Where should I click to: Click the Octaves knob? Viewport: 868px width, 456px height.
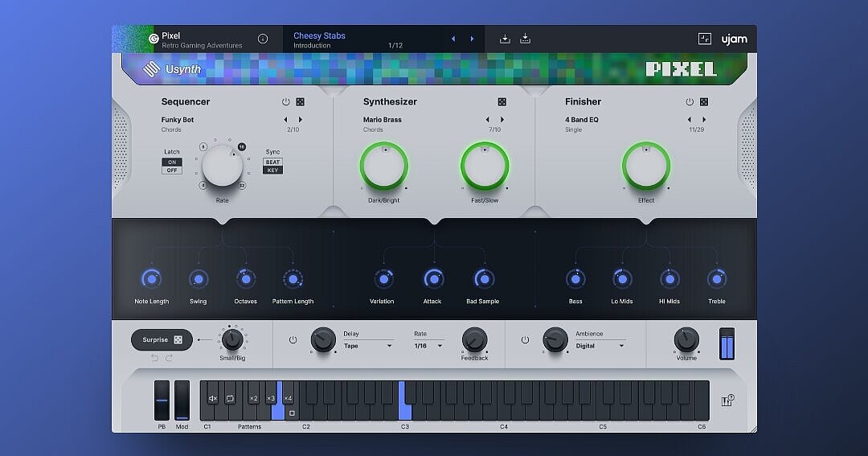coord(246,279)
